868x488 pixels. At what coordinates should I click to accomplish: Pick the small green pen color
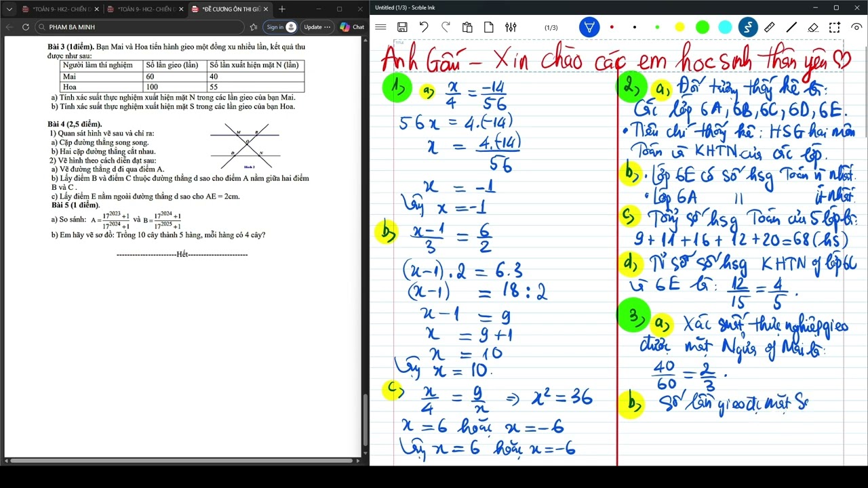click(x=657, y=27)
